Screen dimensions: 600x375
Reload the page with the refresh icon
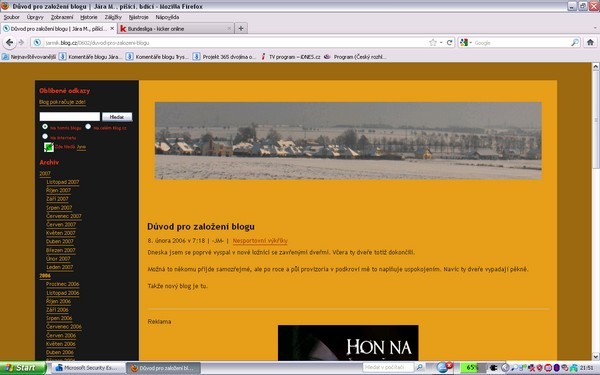pyautogui.click(x=450, y=42)
